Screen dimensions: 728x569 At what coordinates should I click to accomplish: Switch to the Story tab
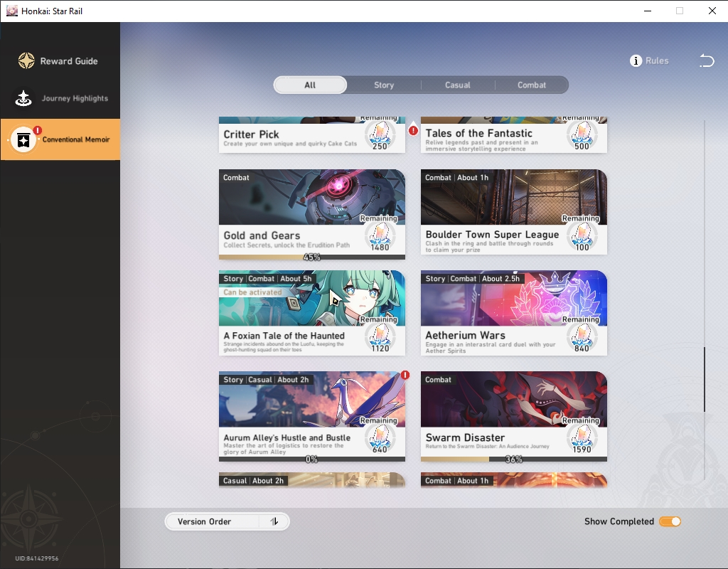[x=384, y=85]
